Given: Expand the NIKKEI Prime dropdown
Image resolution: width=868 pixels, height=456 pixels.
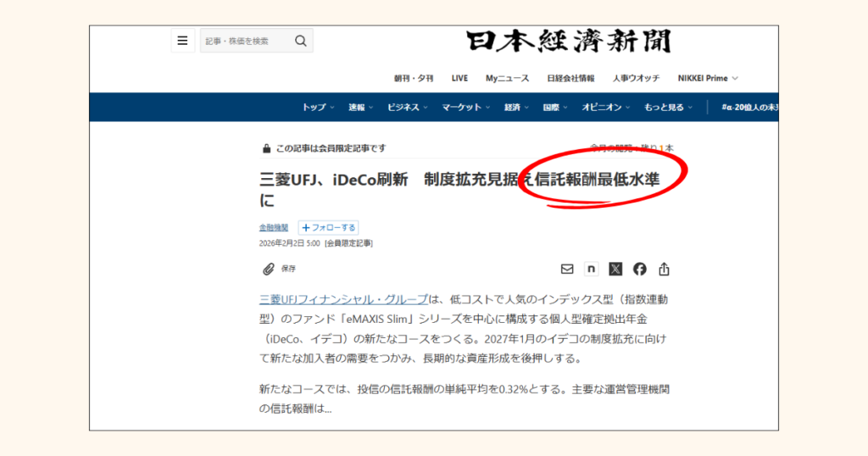Looking at the screenshot, I should tap(708, 78).
